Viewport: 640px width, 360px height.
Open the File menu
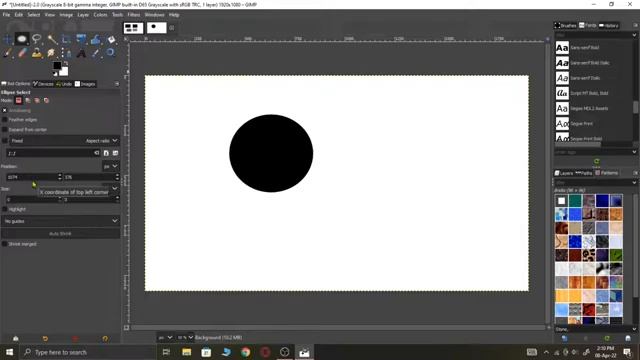click(6, 15)
